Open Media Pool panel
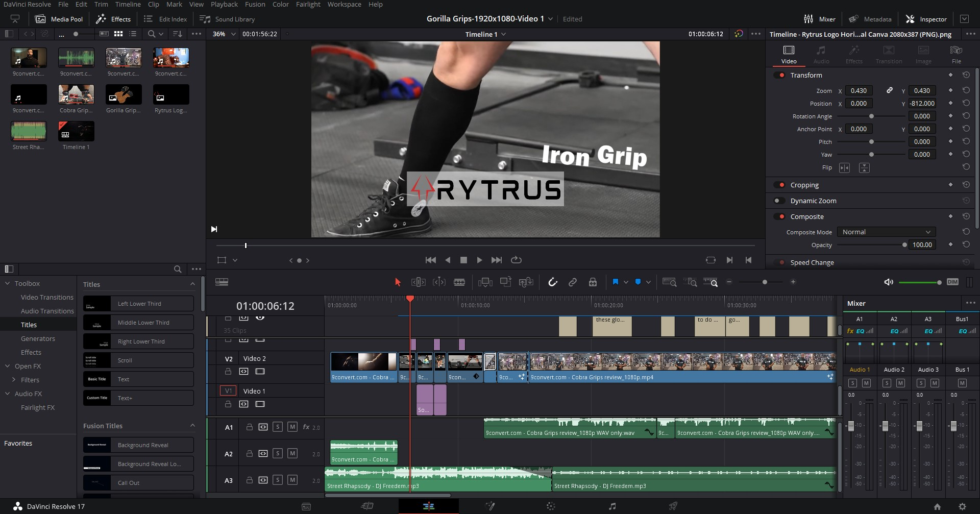 [x=59, y=19]
